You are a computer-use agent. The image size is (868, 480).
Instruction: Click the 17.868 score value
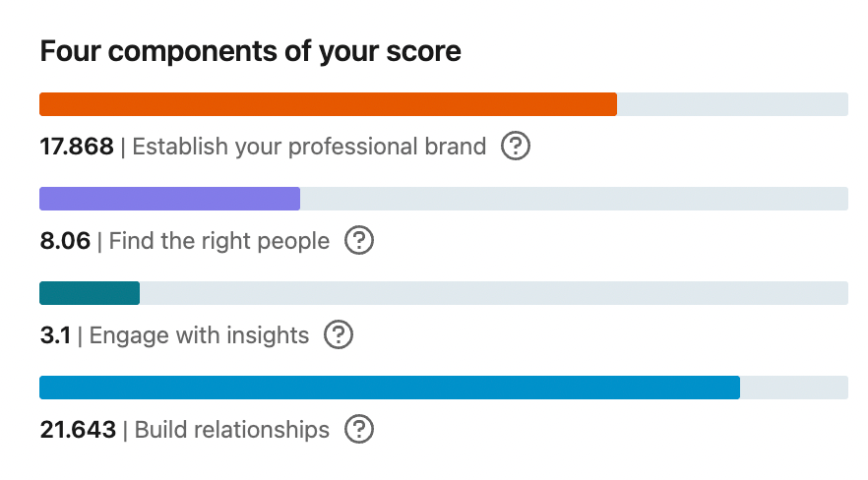click(77, 148)
